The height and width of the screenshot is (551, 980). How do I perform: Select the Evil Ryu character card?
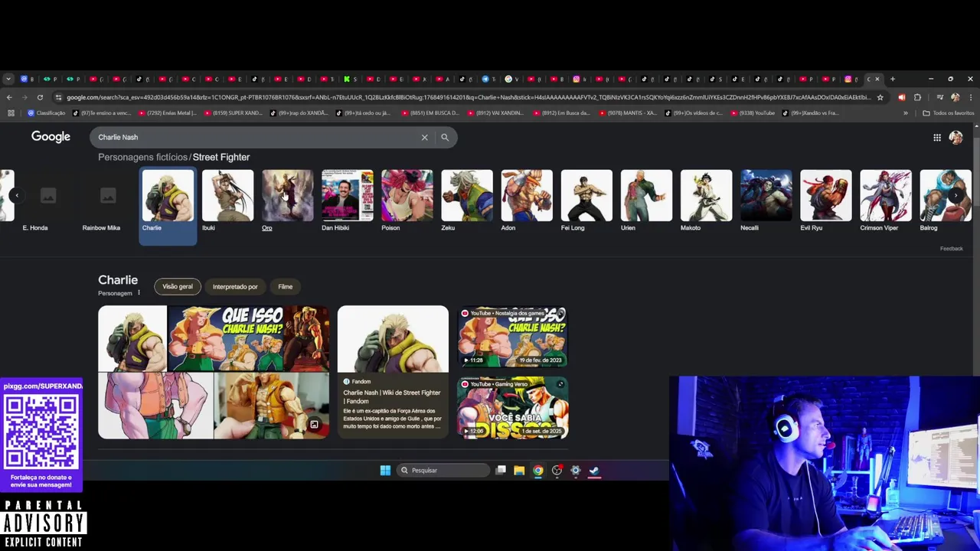pos(825,201)
